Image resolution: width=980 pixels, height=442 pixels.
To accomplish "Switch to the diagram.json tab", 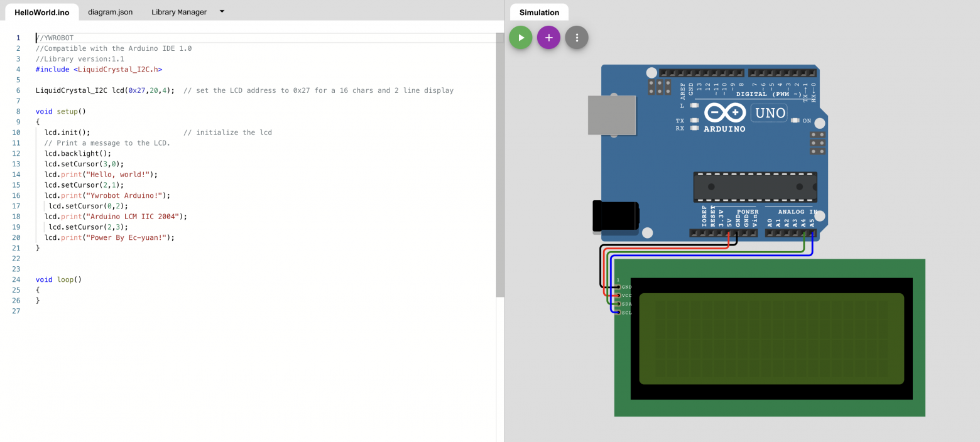I will [110, 12].
